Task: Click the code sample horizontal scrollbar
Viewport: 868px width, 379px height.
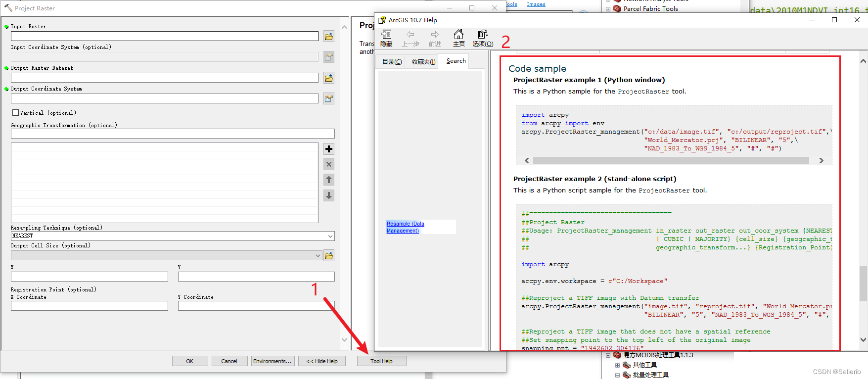Action: pos(671,160)
